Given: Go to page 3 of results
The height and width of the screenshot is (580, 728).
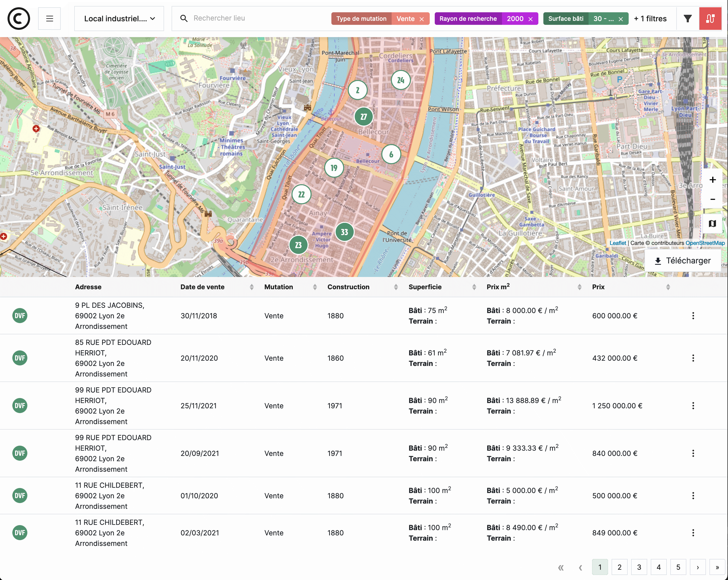Looking at the screenshot, I should tap(639, 567).
